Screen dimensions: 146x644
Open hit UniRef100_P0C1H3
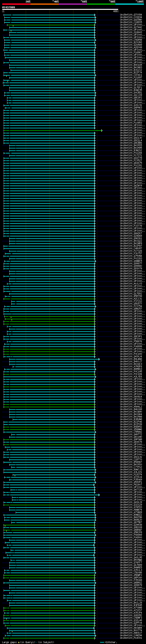(131, 354)
